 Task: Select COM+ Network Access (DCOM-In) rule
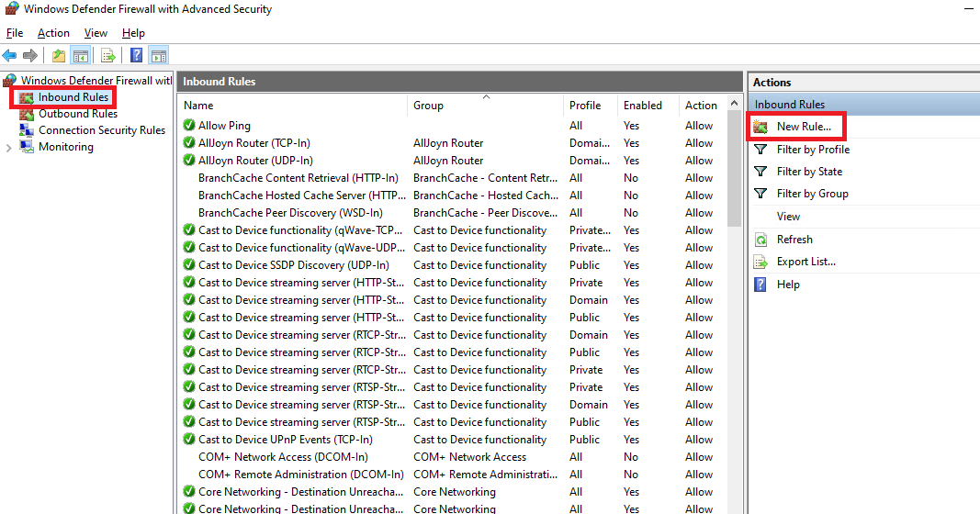tap(283, 457)
